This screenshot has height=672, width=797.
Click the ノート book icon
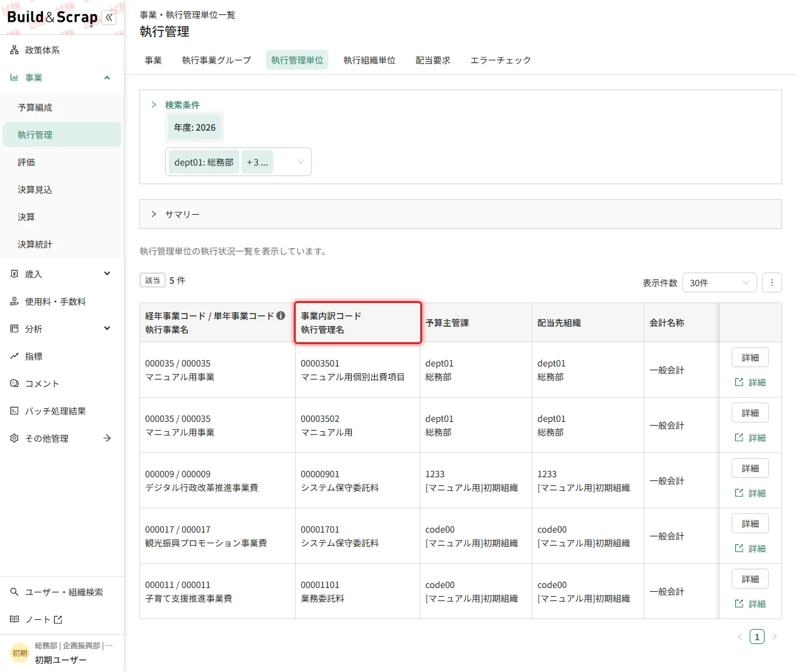14,619
